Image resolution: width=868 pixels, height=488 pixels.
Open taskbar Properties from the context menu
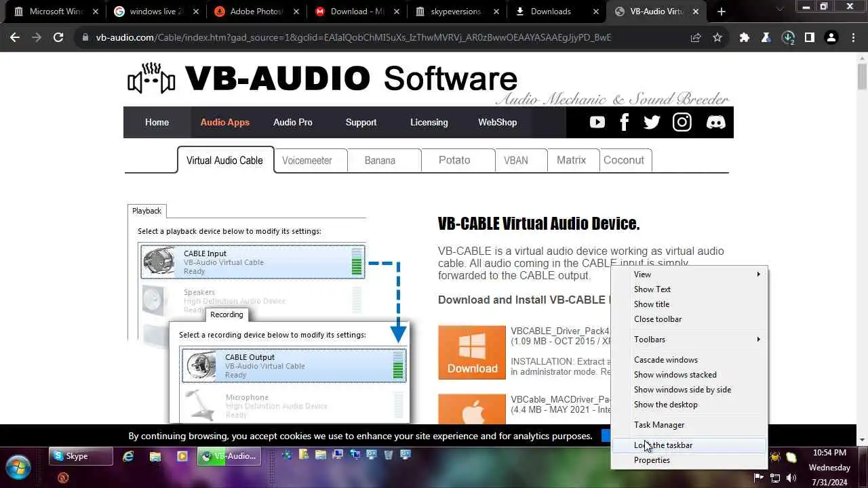click(690, 460)
